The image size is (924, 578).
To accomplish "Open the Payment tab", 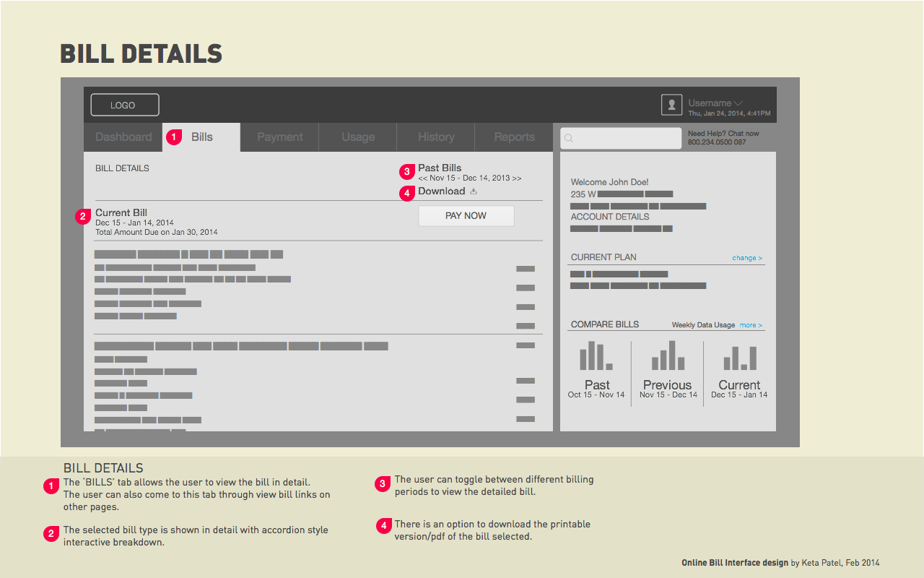I will pyautogui.click(x=280, y=137).
